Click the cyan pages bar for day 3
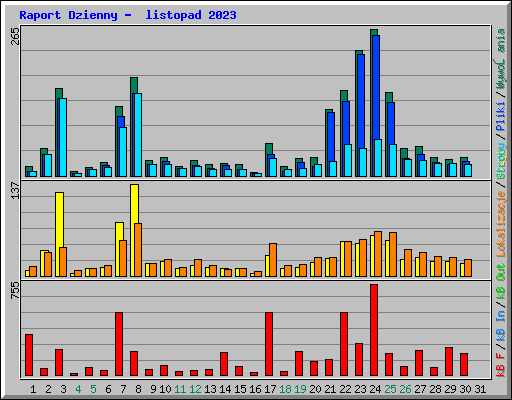Image resolution: width=512 pixels, height=400 pixels. (63, 137)
